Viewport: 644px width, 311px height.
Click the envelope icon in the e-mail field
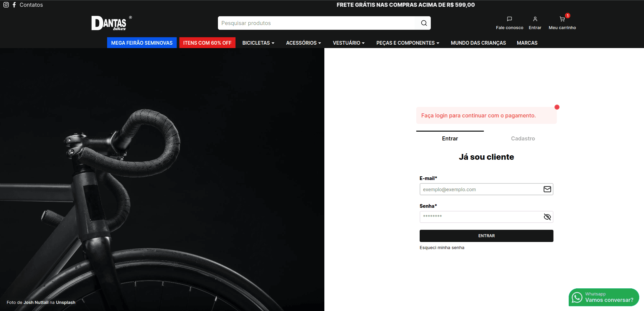(547, 189)
